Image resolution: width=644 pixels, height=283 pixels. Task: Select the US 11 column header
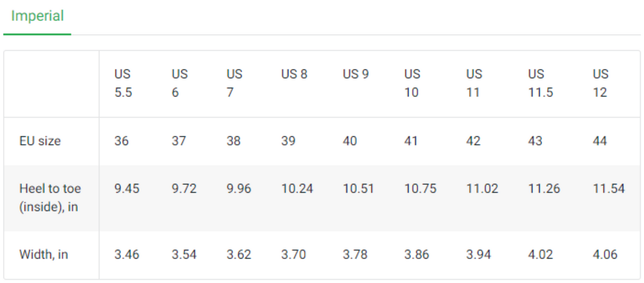[473, 83]
